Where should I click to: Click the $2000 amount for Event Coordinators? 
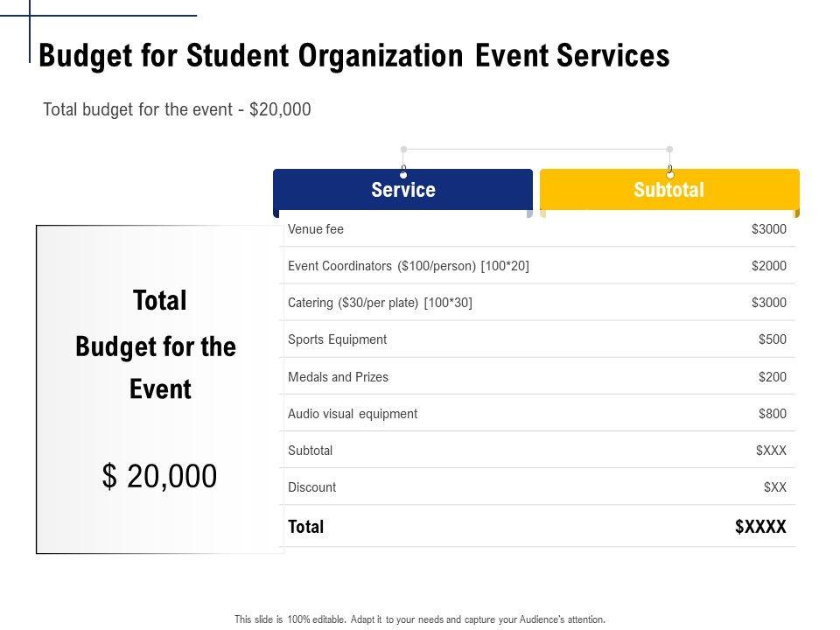[768, 266]
